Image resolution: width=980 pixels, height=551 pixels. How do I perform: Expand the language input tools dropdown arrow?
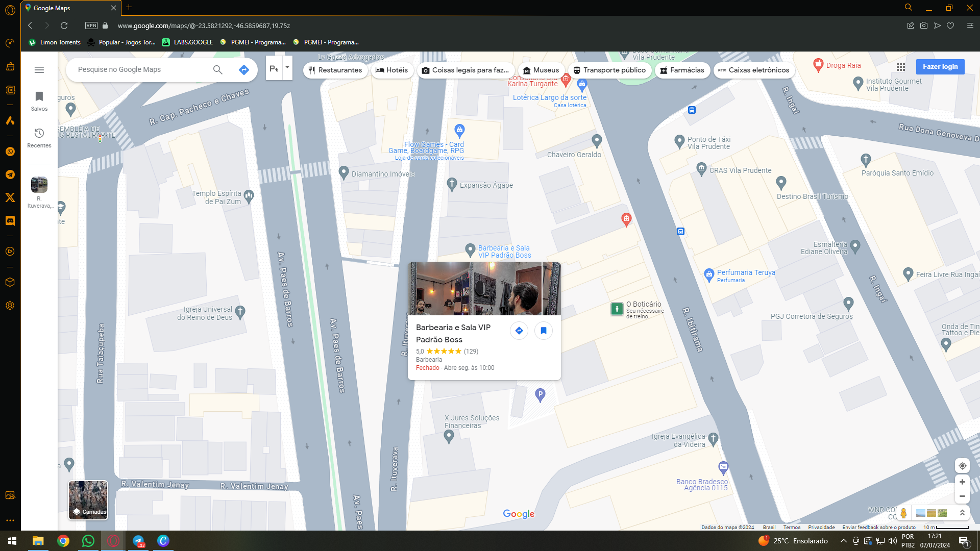[x=287, y=67]
